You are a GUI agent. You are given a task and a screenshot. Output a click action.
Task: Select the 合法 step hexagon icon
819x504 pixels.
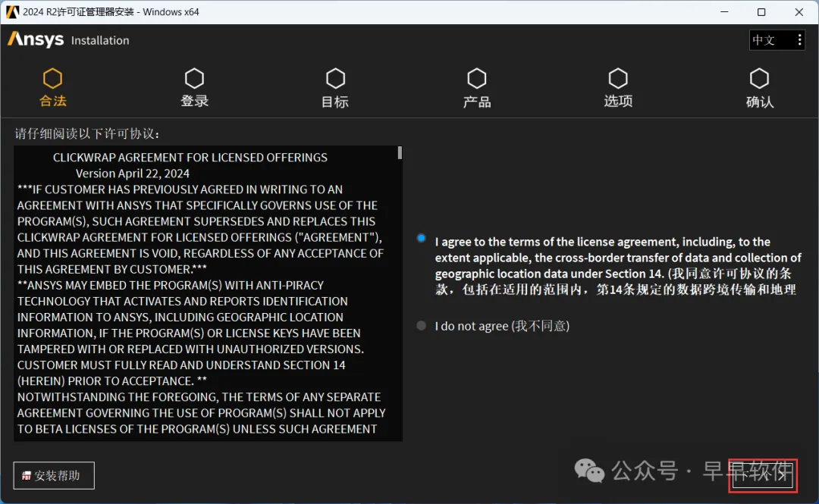coord(52,78)
